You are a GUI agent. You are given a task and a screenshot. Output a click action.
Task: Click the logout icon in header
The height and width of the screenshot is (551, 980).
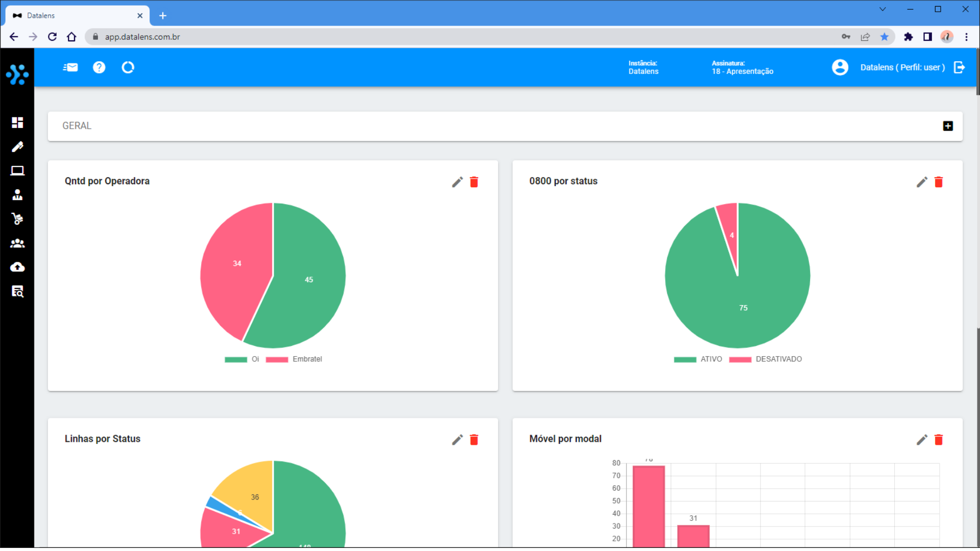(960, 67)
